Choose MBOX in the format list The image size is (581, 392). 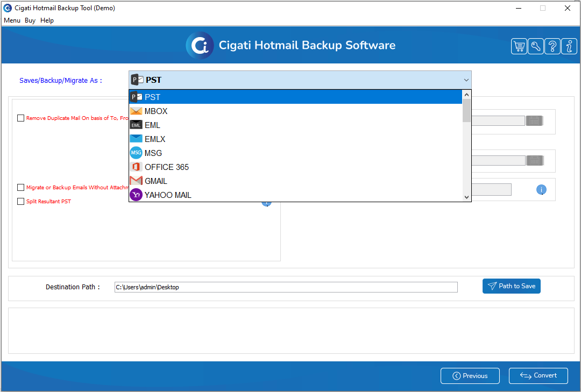tap(296, 111)
